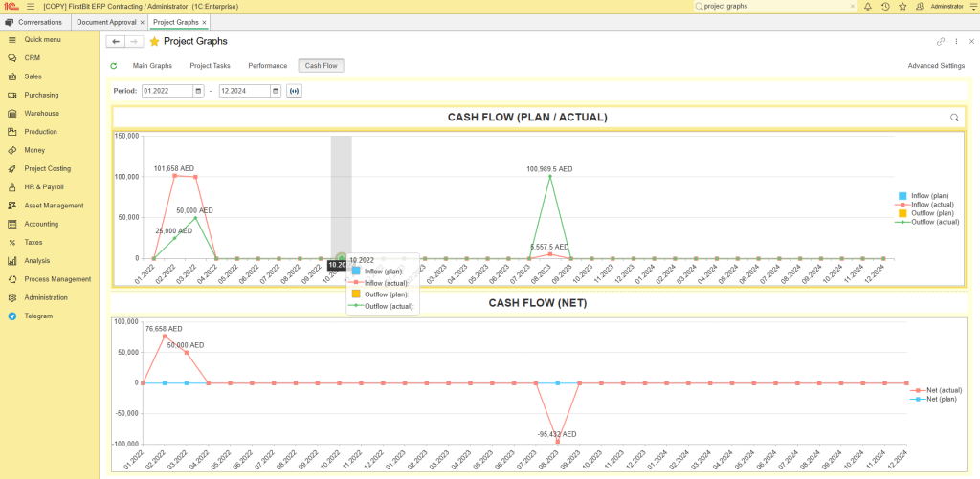Select the Main Graphs tab
This screenshot has height=479, width=980.
(x=152, y=66)
